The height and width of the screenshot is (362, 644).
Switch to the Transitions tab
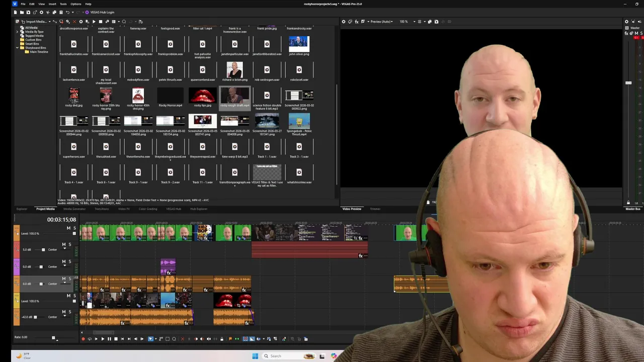(102, 209)
